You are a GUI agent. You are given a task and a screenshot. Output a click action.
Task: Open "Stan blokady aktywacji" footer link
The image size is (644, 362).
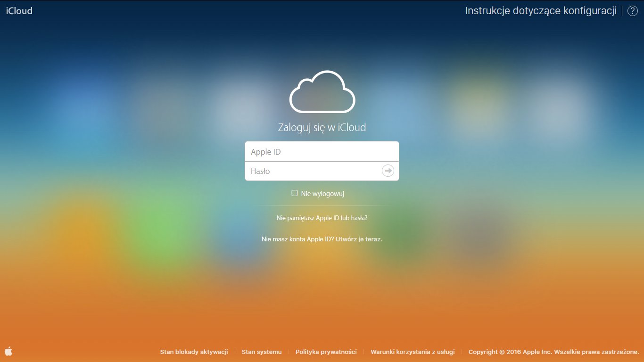click(194, 352)
